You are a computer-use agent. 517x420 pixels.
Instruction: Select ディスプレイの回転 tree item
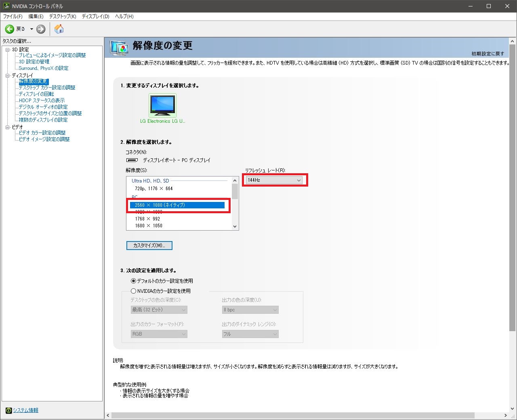coord(36,94)
